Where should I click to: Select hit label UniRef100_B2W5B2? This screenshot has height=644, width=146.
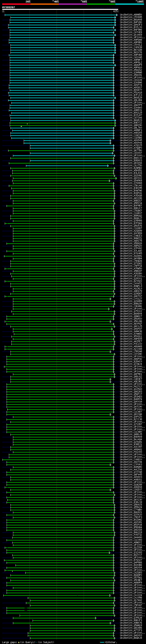coord(131,168)
